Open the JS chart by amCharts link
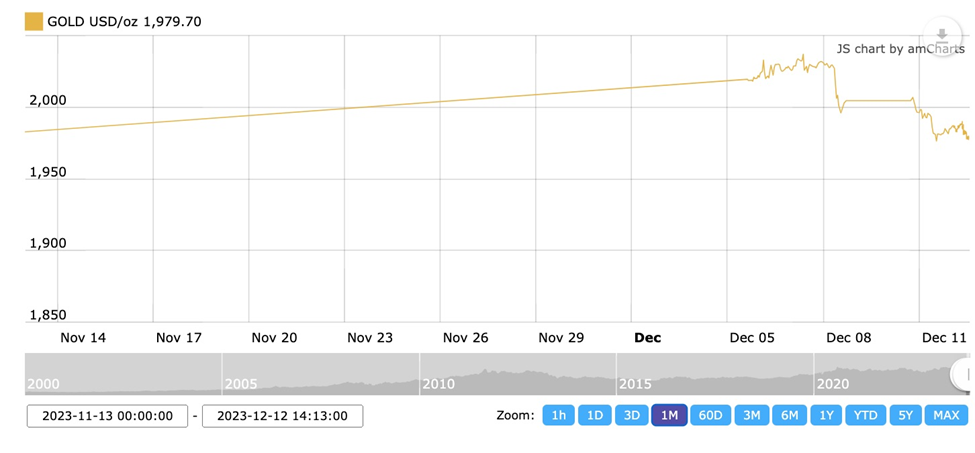This screenshot has width=975, height=453. point(900,49)
